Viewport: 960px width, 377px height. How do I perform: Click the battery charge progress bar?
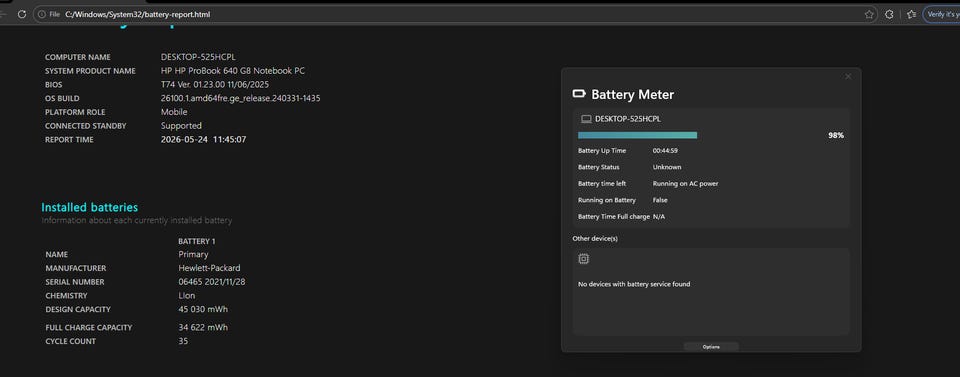[x=637, y=135]
